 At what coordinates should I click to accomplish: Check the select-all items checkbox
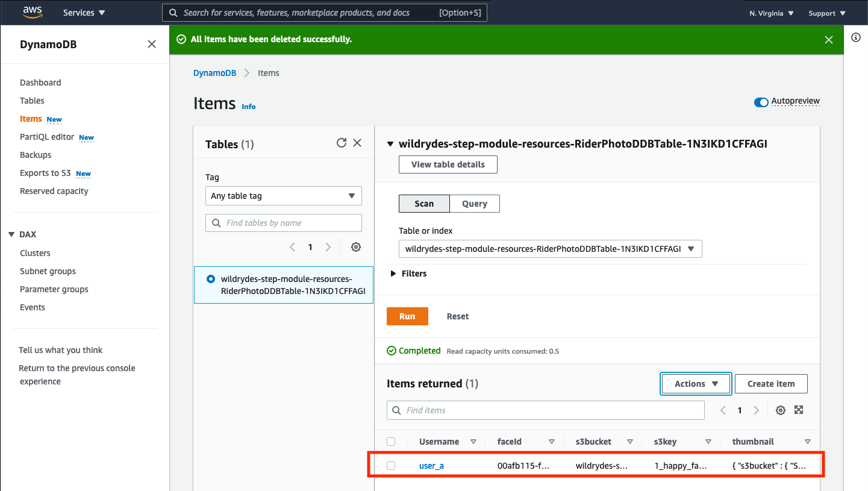point(391,442)
